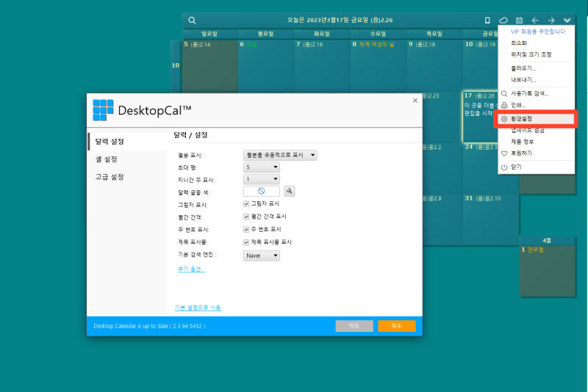Select day 8 세계 여성의 날 cell
588x392 pixels.
coord(379,65)
